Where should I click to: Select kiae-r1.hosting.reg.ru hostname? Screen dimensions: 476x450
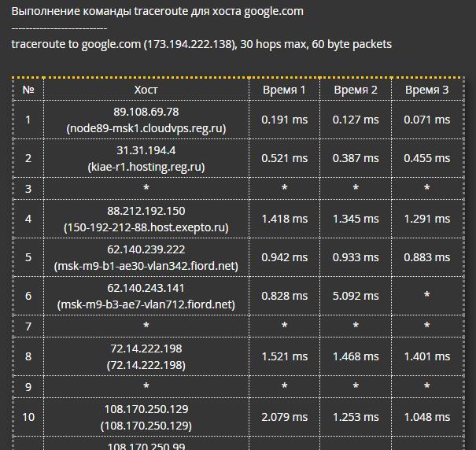146,167
